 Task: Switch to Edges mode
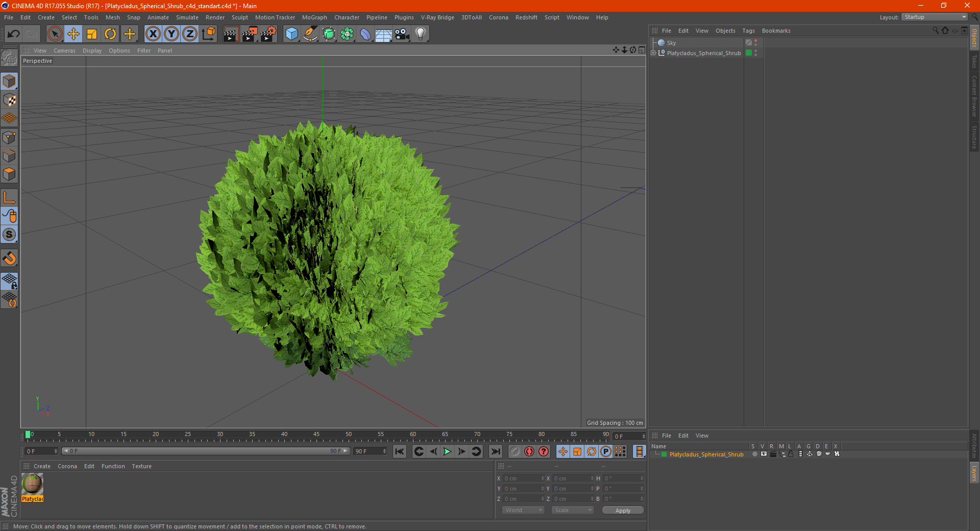tap(9, 156)
